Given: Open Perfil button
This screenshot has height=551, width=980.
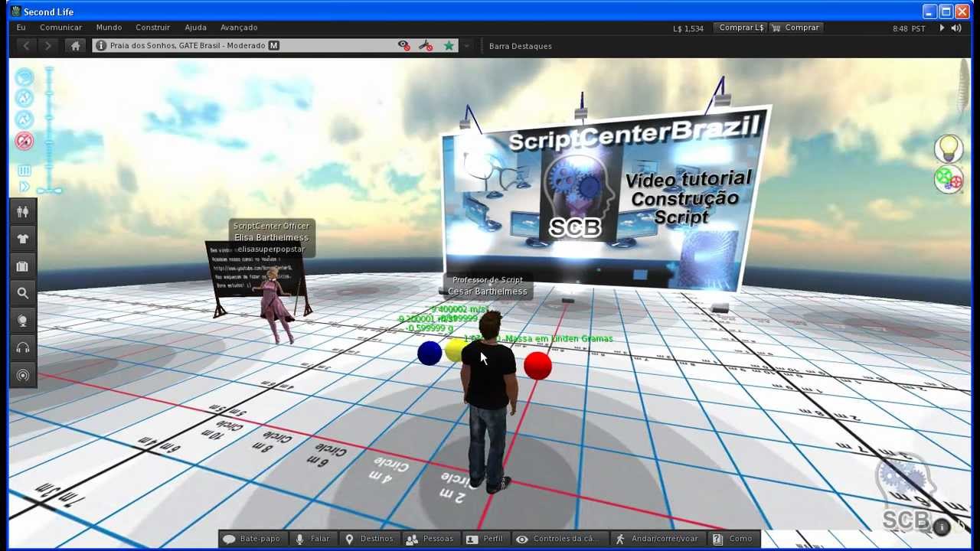Looking at the screenshot, I should 485,539.
